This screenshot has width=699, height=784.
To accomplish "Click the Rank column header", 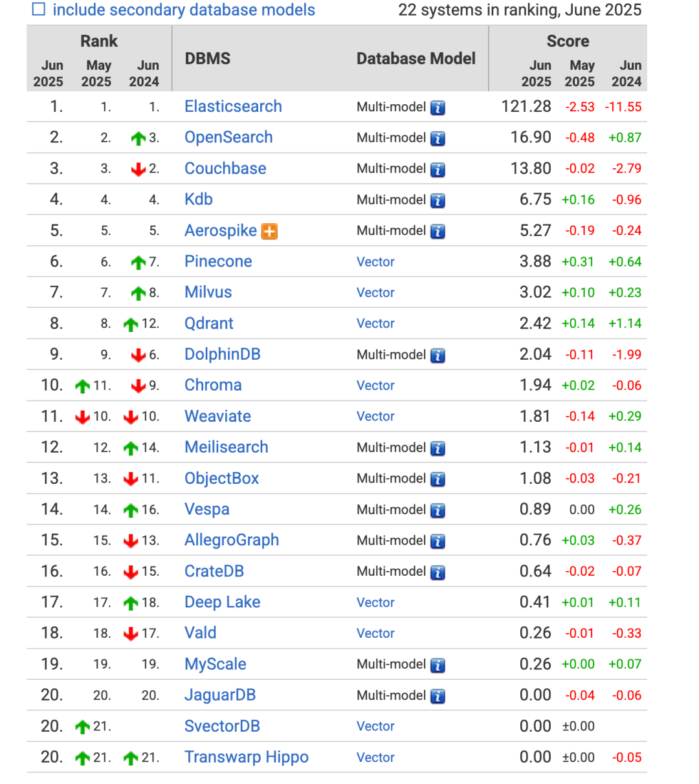I will click(x=98, y=41).
